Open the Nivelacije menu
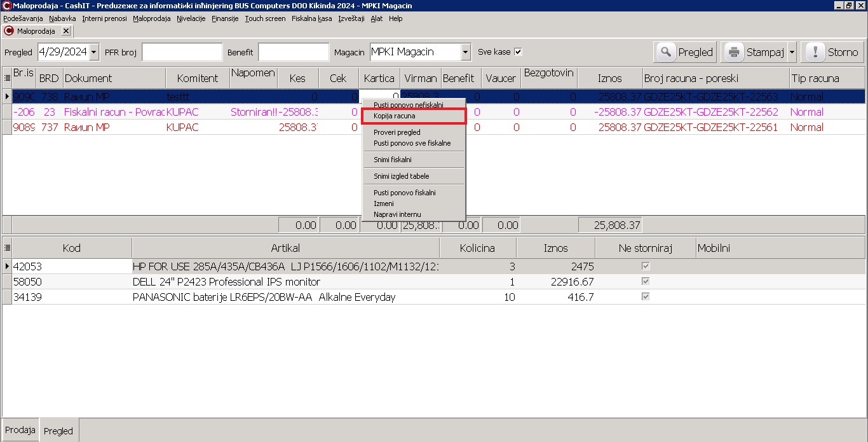Viewport: 868px width, 442px height. (x=191, y=18)
